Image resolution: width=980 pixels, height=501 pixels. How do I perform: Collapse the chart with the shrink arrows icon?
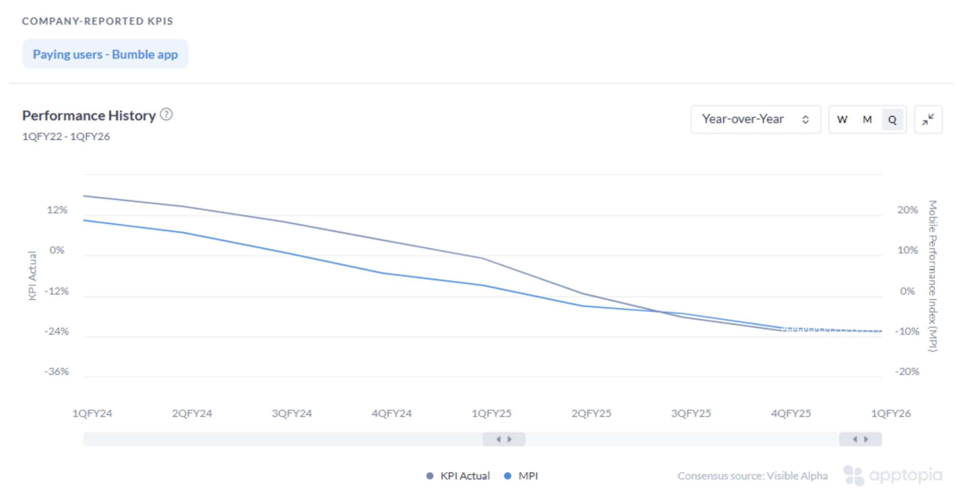click(x=928, y=120)
